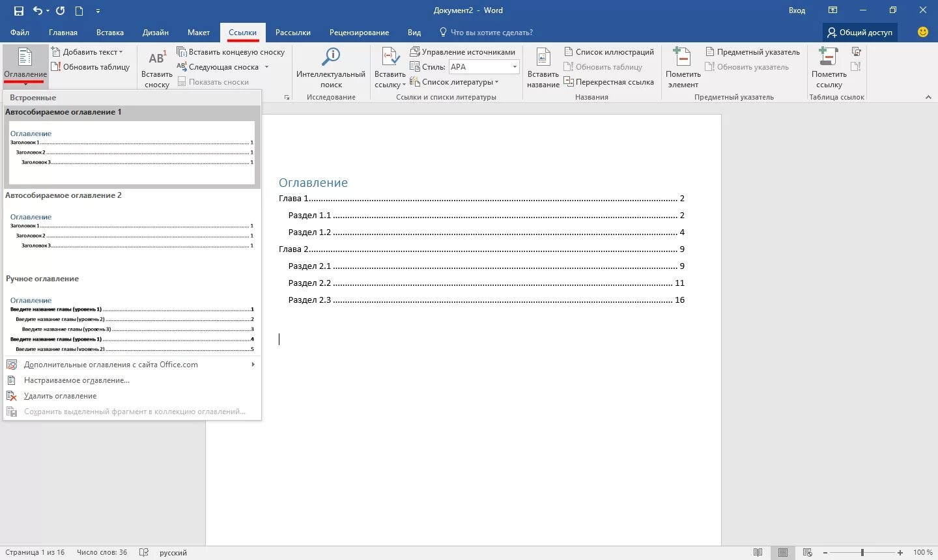
Task: Switch to the Дизайн tab
Action: click(156, 33)
